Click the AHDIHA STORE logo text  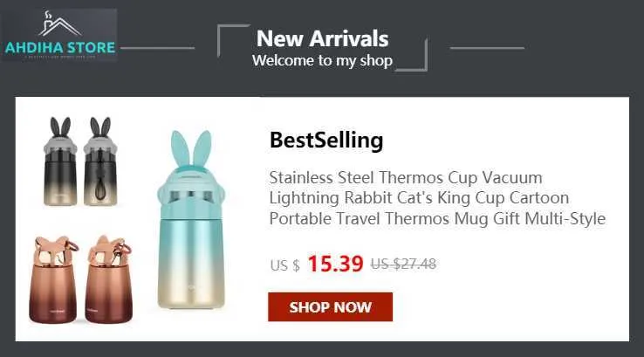(x=60, y=47)
